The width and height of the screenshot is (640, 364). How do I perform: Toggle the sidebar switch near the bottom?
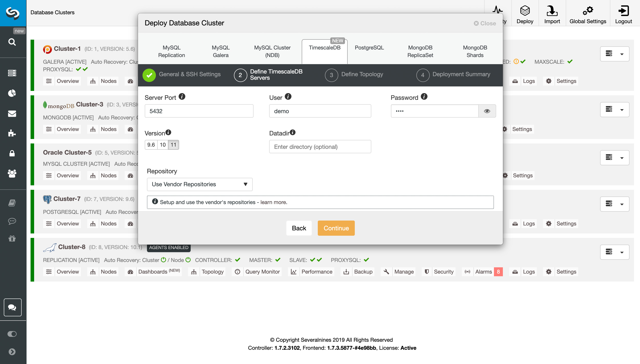12,334
